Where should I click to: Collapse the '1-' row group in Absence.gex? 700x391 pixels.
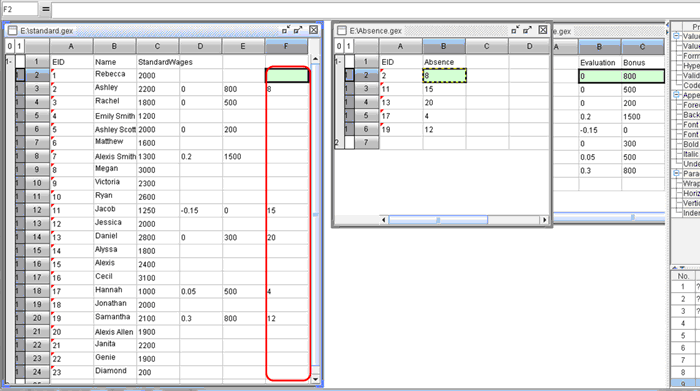(338, 62)
